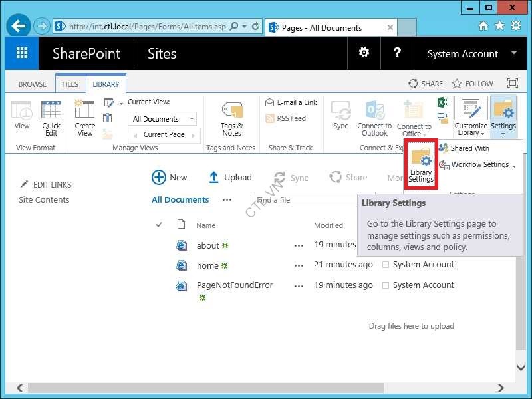Tick the checkbox beside System Account for home
Screen dimensions: 532x399
pyautogui.click(x=386, y=265)
